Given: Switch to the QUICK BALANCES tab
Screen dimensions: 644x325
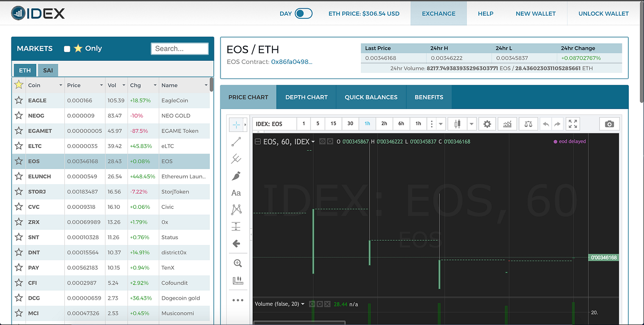Looking at the screenshot, I should click(371, 97).
